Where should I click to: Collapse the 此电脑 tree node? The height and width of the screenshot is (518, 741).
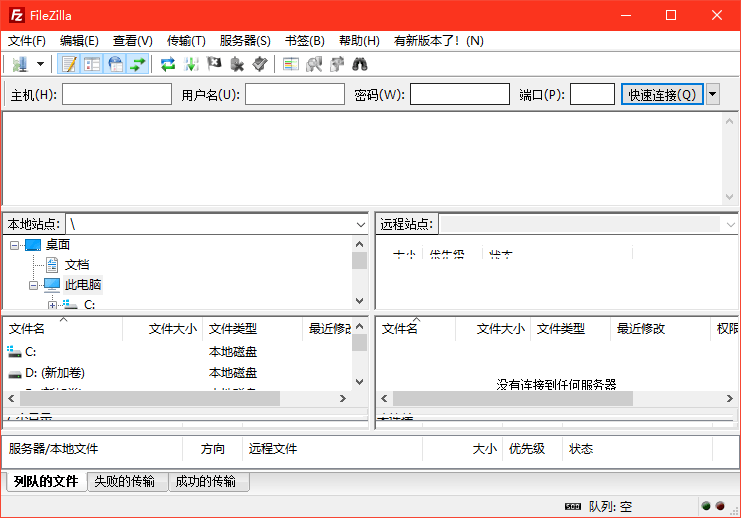coord(33,285)
